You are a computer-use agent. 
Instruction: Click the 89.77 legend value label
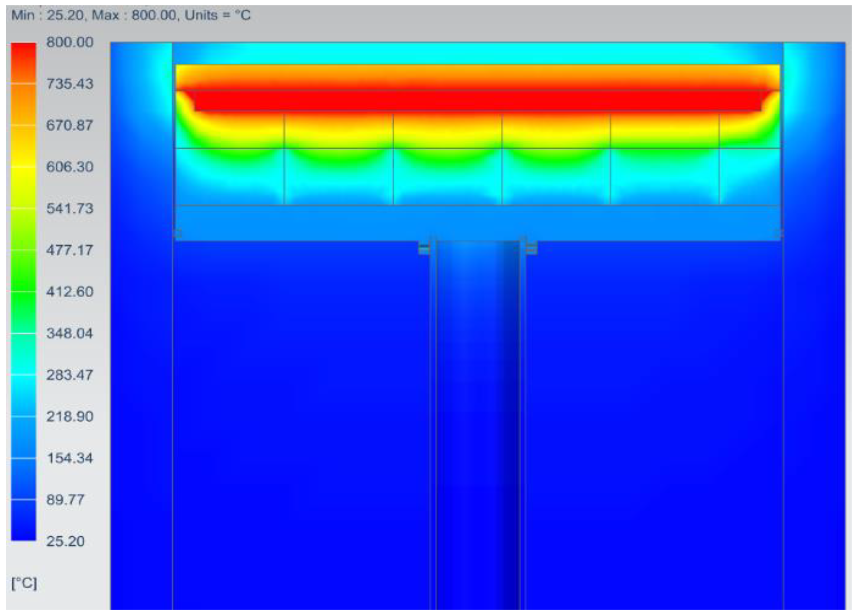tap(65, 499)
